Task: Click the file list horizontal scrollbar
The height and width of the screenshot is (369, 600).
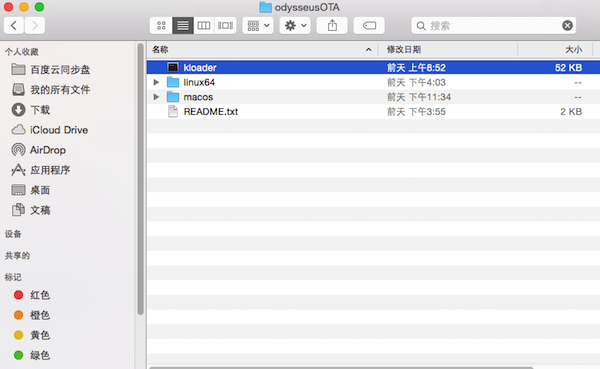Action: tap(341, 367)
